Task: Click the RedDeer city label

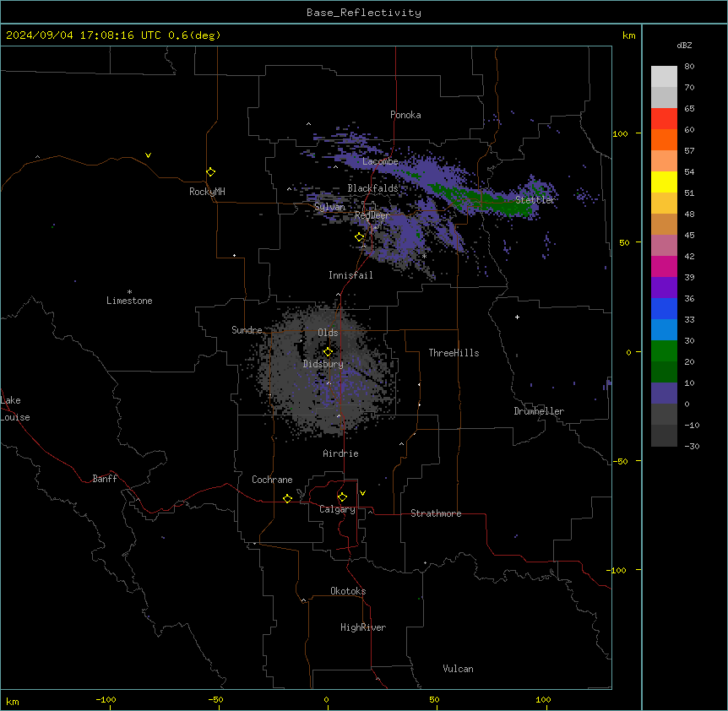Action: point(372,215)
